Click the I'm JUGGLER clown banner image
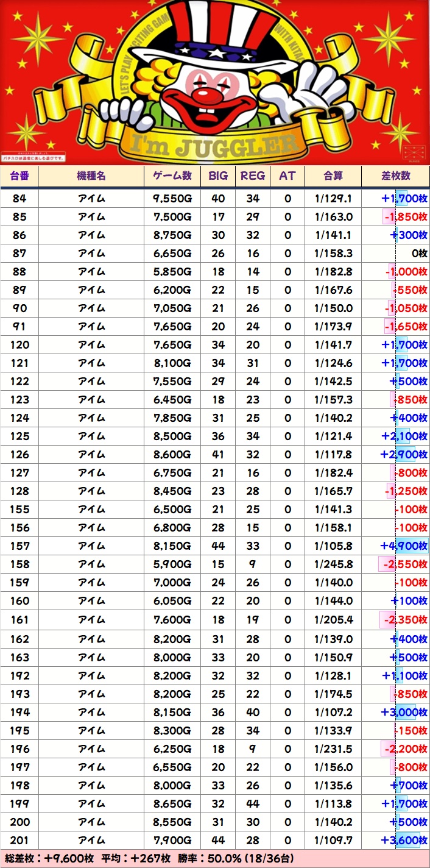This screenshot has width=430, height=868. tap(215, 82)
